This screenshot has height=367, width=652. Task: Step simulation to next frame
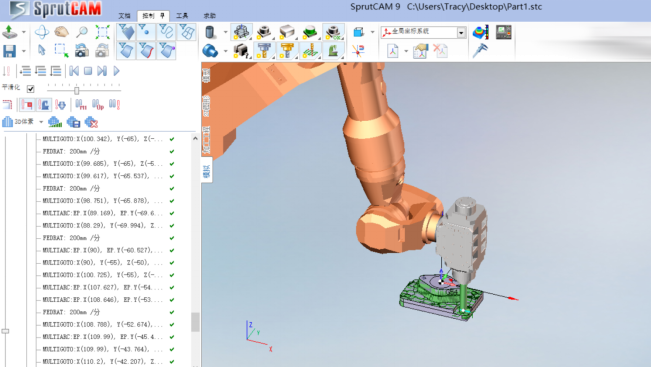102,71
